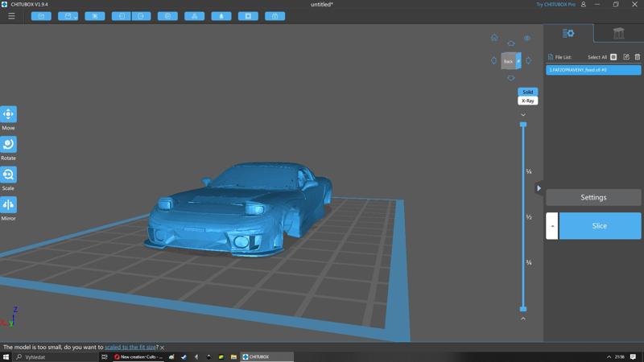Select the Scale tool
The width and height of the screenshot is (644, 362).
(x=8, y=175)
